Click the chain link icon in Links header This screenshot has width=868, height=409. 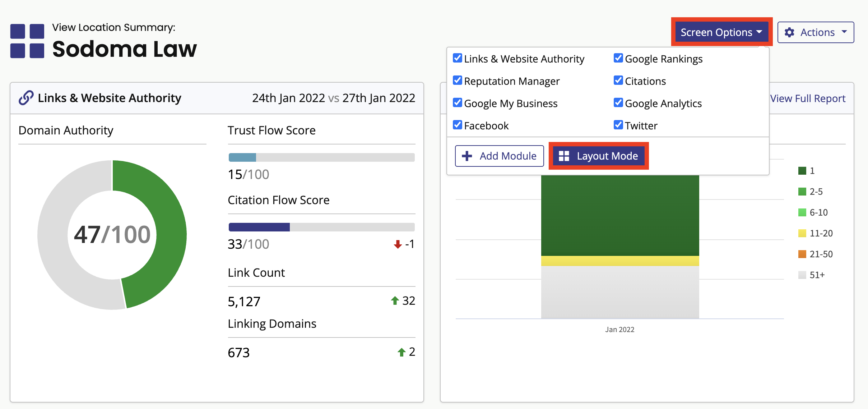(x=26, y=98)
